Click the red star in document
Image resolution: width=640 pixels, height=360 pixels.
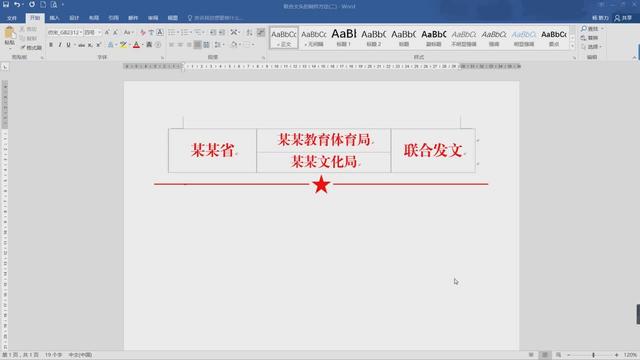pos(321,184)
